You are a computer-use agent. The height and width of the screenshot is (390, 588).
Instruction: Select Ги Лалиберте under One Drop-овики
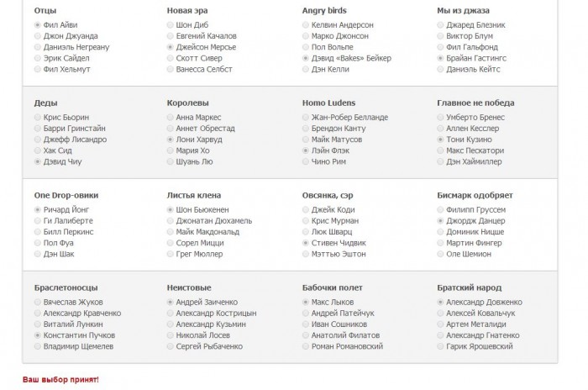38,220
